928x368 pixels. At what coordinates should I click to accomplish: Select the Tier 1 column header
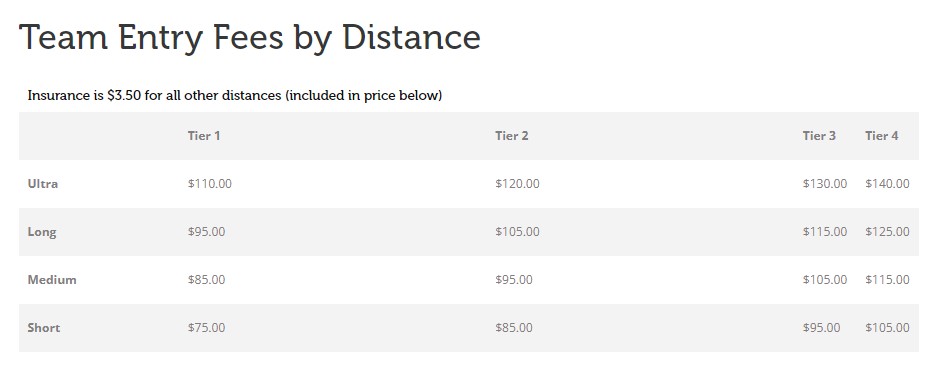pyautogui.click(x=204, y=135)
